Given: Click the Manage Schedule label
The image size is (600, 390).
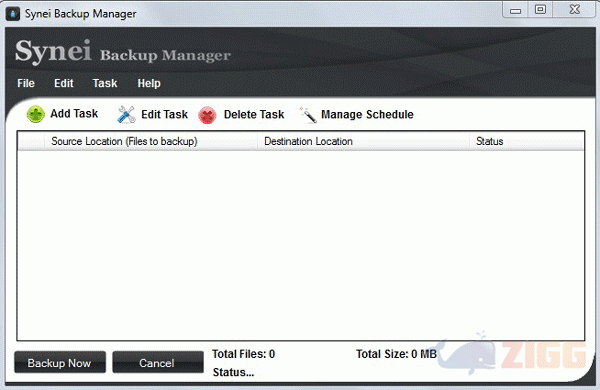Looking at the screenshot, I should (x=367, y=114).
